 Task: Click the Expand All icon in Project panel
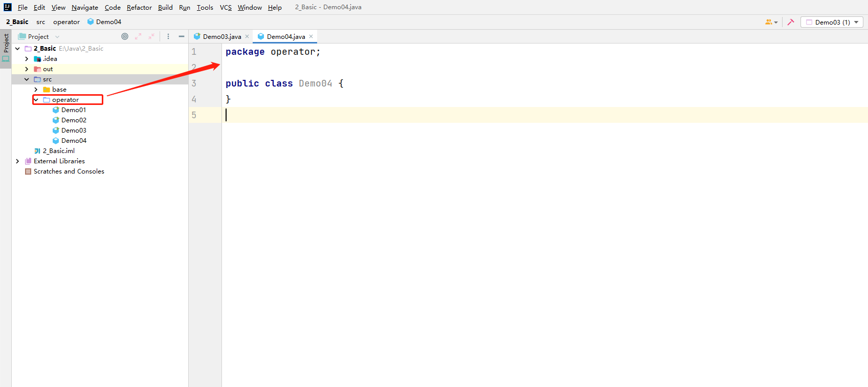click(138, 36)
